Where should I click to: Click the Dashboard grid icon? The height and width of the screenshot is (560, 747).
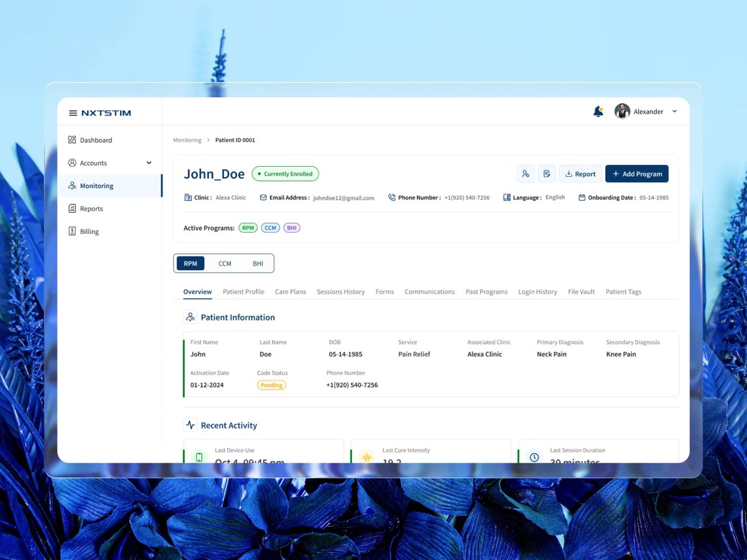(72, 140)
